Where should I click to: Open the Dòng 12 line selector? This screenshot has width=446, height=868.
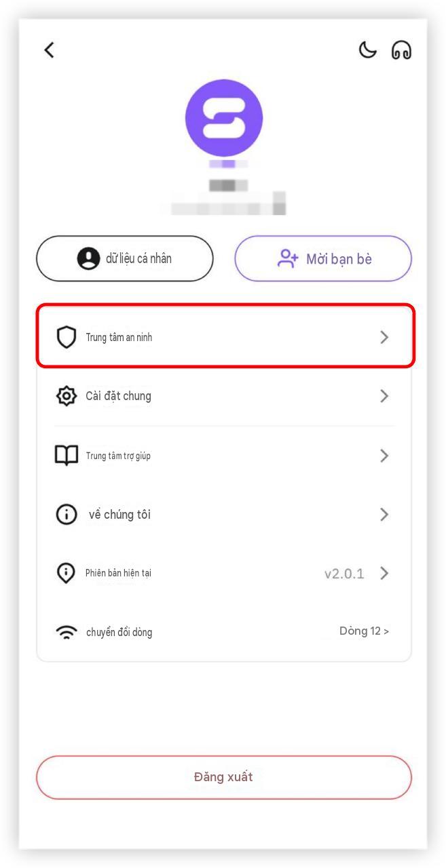(x=365, y=631)
